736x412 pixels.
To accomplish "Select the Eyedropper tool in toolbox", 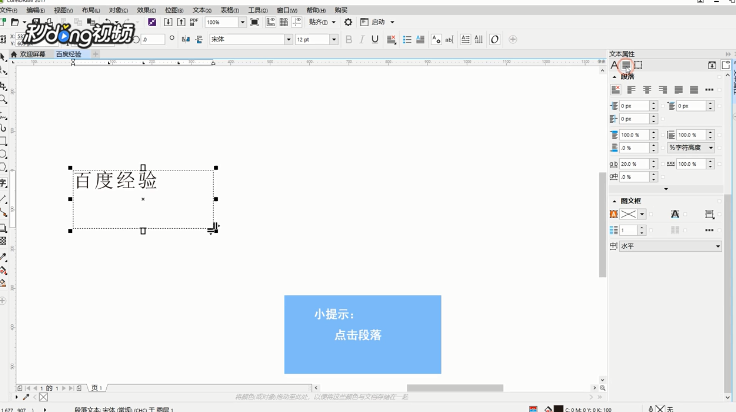I will pos(3,257).
